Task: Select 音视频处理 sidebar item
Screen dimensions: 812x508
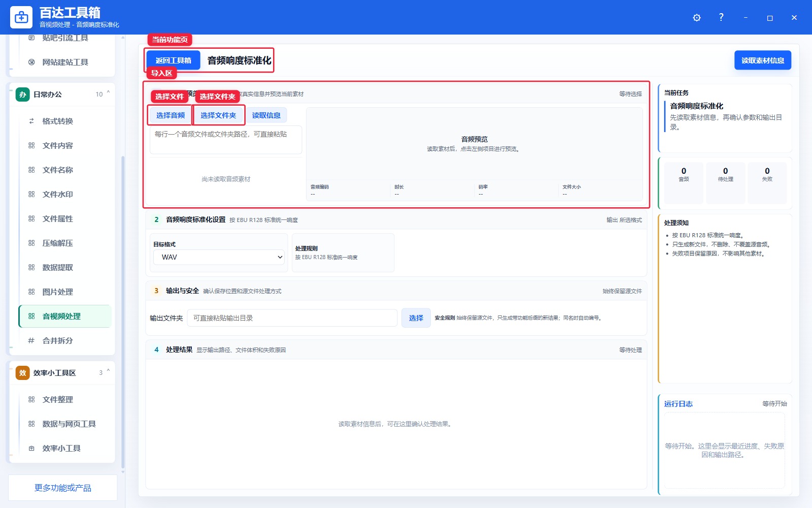Action: coord(65,316)
